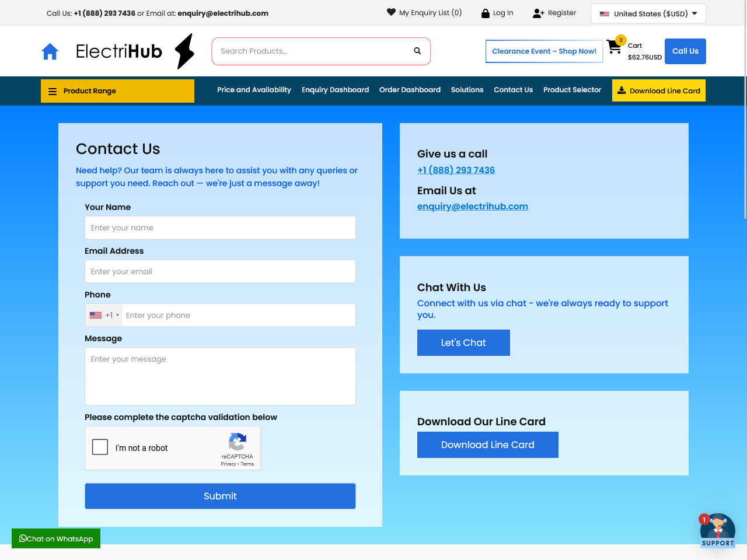The height and width of the screenshot is (560, 747).
Task: Click into the Message text area
Action: [x=220, y=376]
